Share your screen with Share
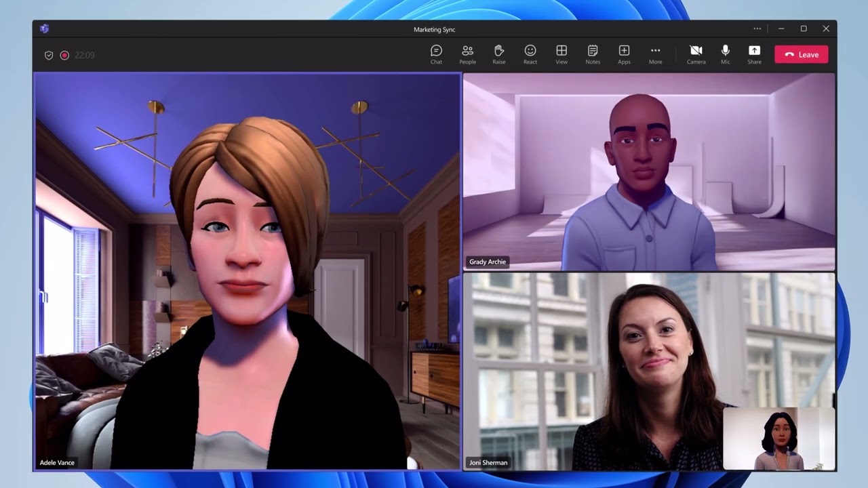Screen dimensions: 868x488 tap(754, 54)
